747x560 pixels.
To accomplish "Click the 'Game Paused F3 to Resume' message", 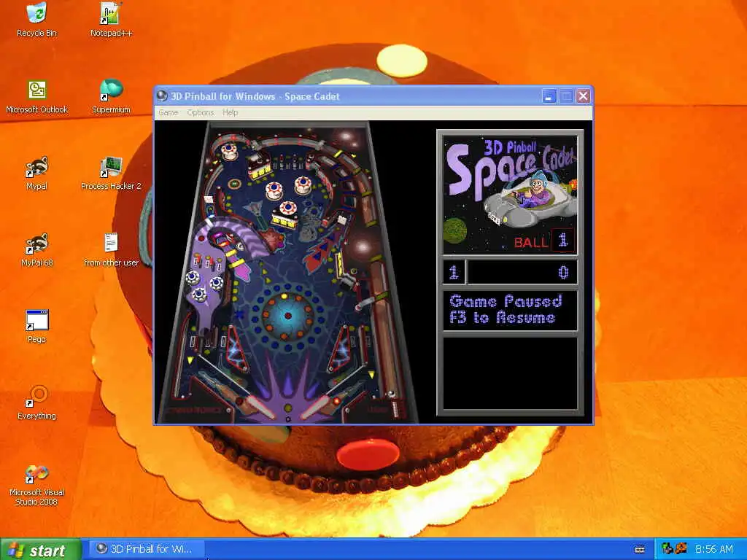I will pyautogui.click(x=506, y=309).
